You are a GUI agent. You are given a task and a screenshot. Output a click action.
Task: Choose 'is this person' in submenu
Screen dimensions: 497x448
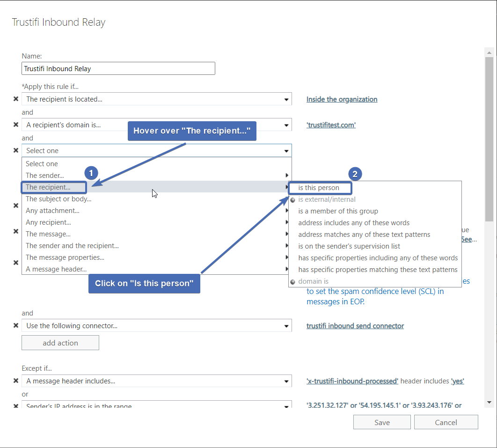click(x=375, y=188)
